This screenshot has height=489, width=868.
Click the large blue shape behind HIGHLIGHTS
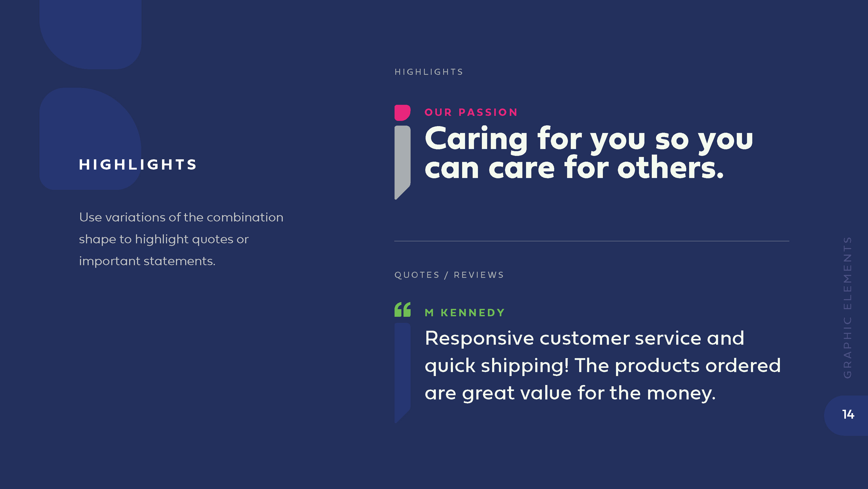pyautogui.click(x=90, y=139)
